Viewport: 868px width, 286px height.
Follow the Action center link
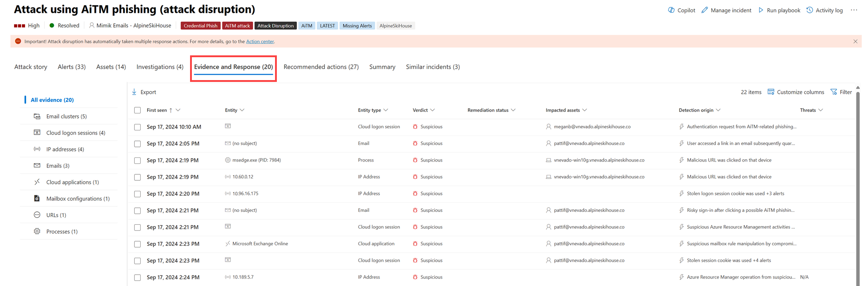[260, 41]
